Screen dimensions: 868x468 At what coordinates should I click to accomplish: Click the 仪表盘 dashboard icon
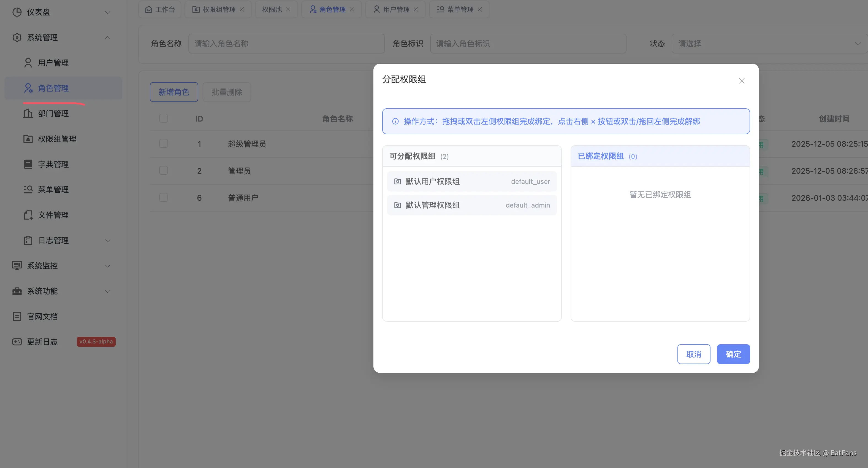pyautogui.click(x=17, y=12)
